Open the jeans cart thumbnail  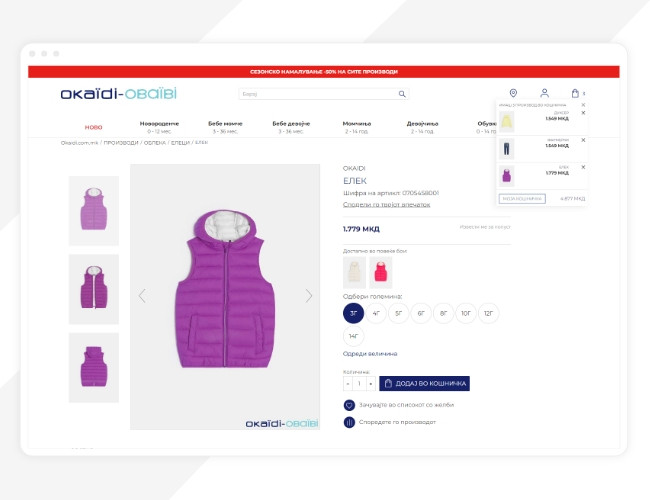[507, 149]
